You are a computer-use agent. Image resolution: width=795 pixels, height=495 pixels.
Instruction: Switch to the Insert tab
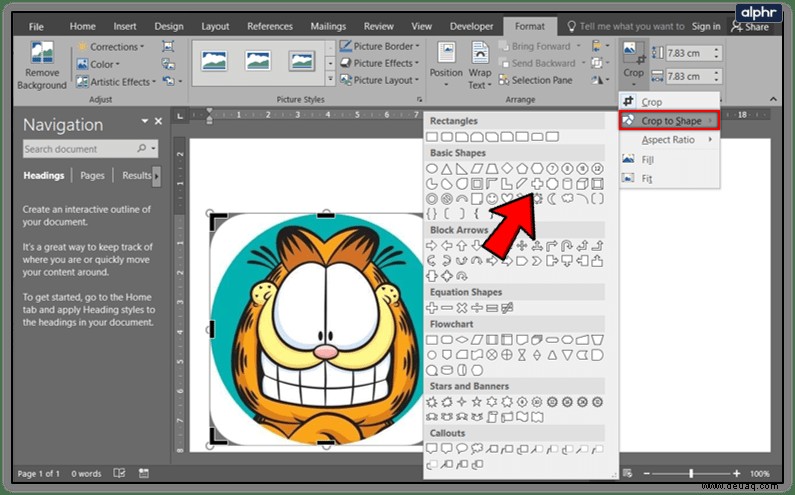(x=125, y=26)
